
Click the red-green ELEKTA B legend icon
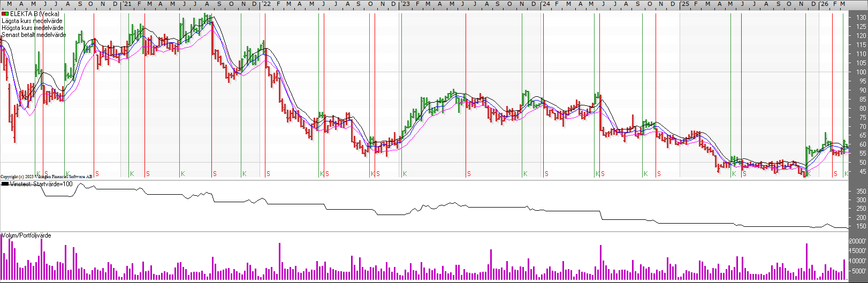(5, 14)
